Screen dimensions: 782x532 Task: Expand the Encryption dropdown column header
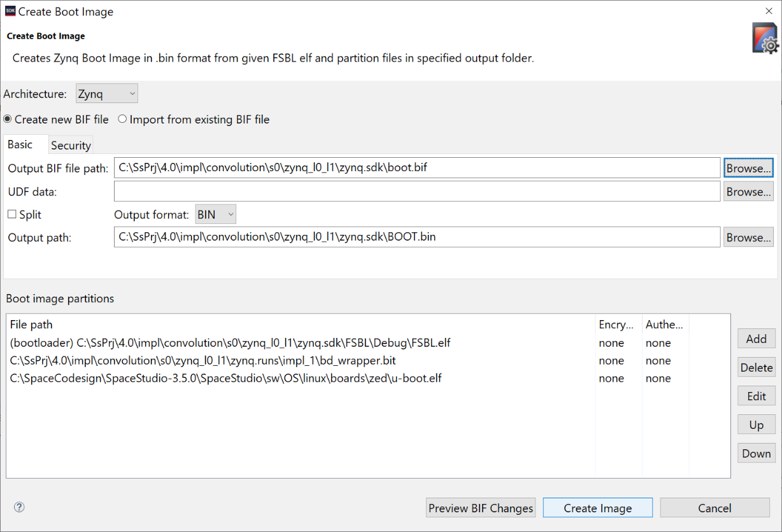617,325
